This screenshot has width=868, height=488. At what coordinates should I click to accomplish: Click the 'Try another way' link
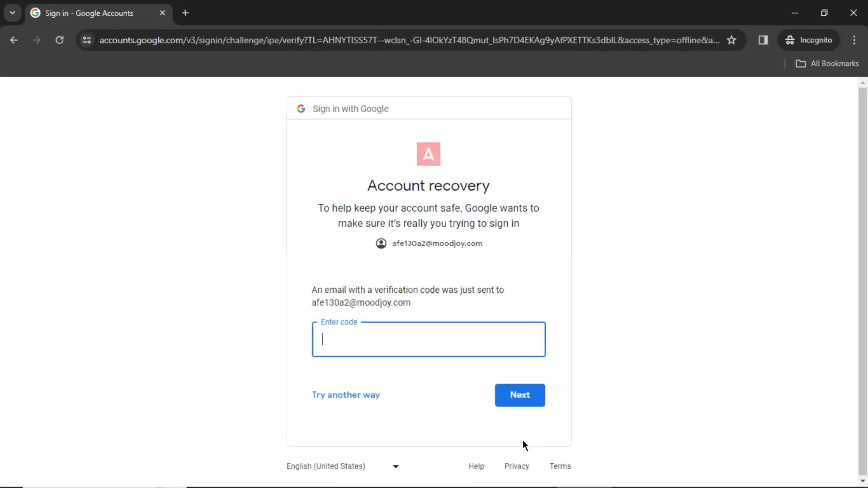point(345,394)
